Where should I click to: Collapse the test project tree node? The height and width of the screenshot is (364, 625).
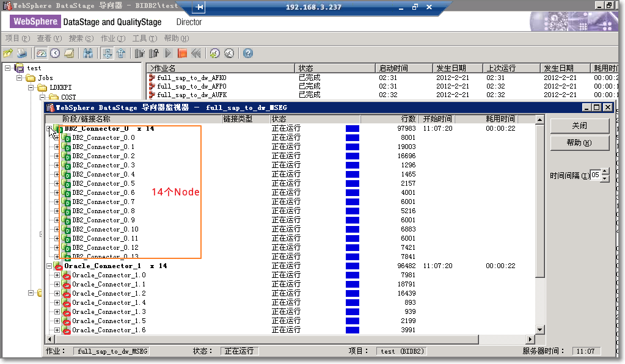7,68
